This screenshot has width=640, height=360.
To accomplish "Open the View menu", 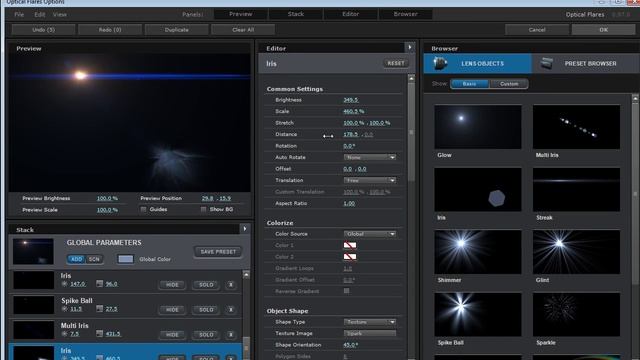I will [60, 14].
